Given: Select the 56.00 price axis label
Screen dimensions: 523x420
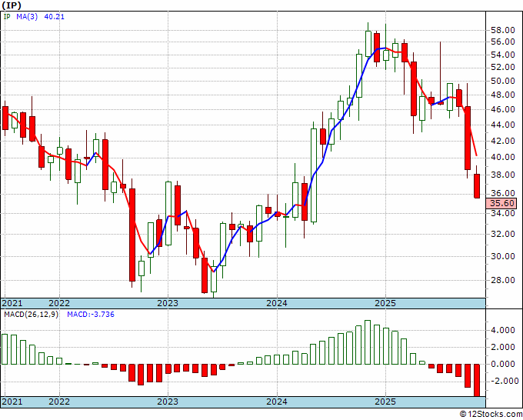Looking at the screenshot, I should click(x=503, y=42).
